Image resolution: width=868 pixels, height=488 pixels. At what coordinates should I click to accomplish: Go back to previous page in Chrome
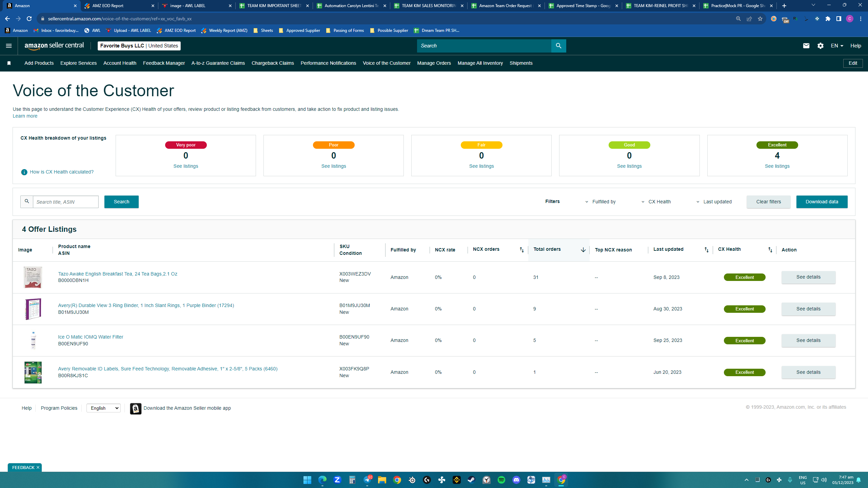pos(7,19)
